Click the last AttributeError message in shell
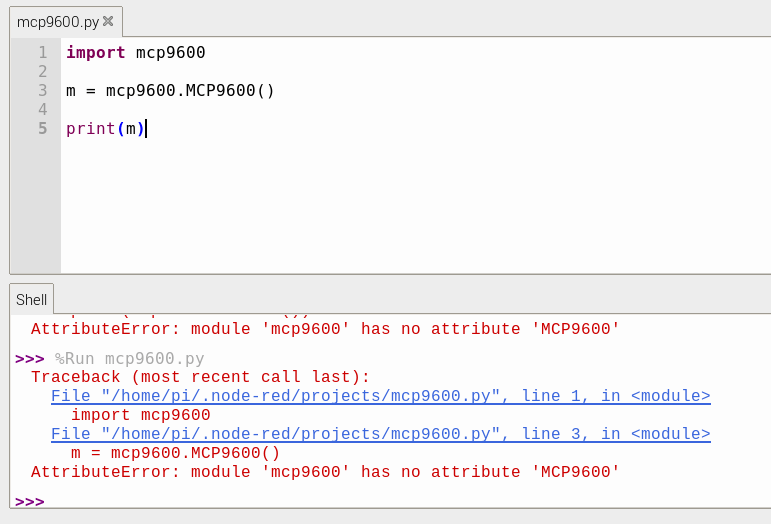771x524 pixels. (325, 472)
